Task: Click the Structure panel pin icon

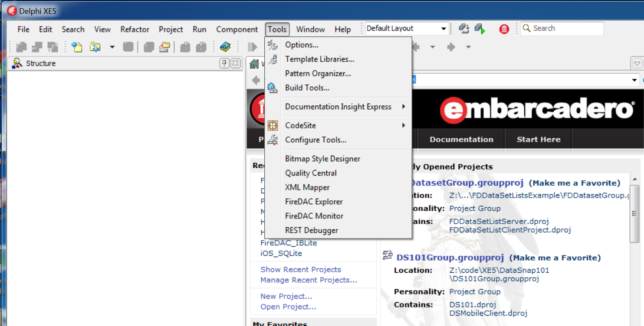Action: [224, 63]
